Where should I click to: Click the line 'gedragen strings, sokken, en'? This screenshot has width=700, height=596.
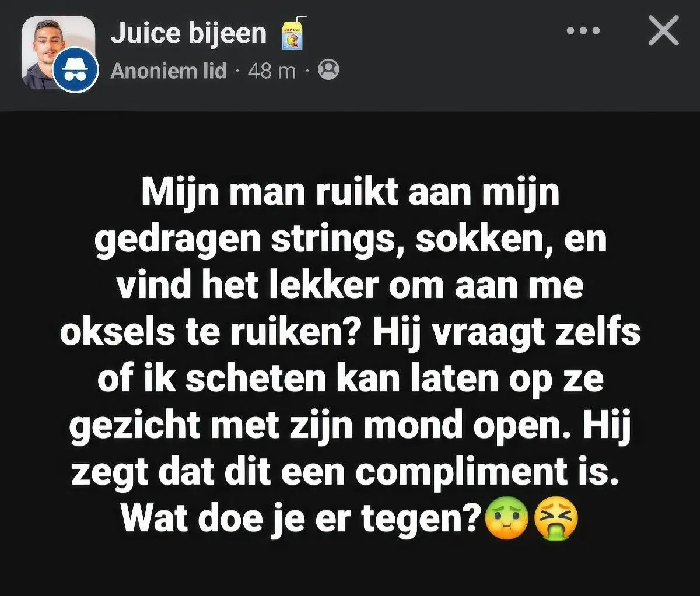350,239
